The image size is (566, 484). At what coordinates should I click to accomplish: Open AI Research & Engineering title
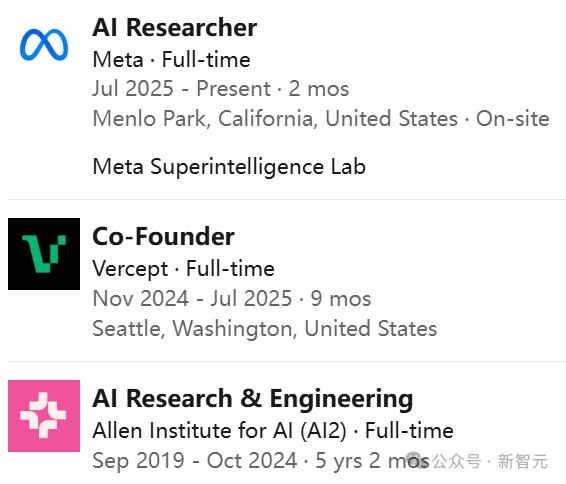(253, 398)
